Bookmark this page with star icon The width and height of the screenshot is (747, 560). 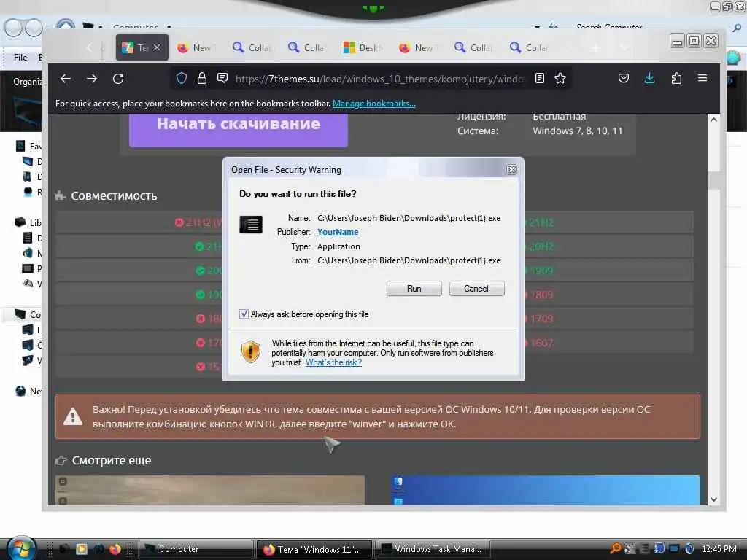(560, 78)
